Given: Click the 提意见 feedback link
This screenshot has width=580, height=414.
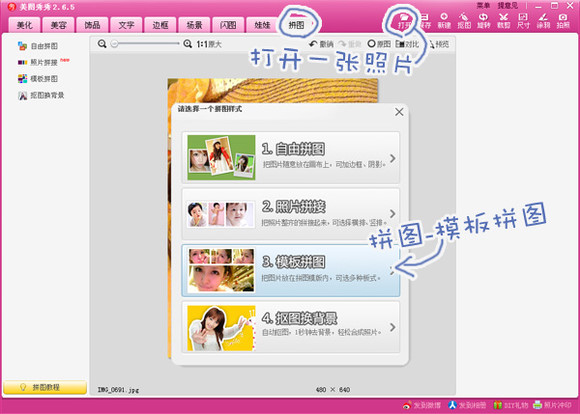Looking at the screenshot, I should [x=508, y=6].
